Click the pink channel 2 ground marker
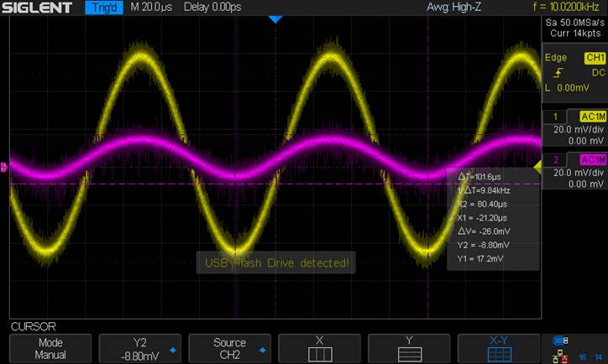The image size is (608, 364). (4, 167)
